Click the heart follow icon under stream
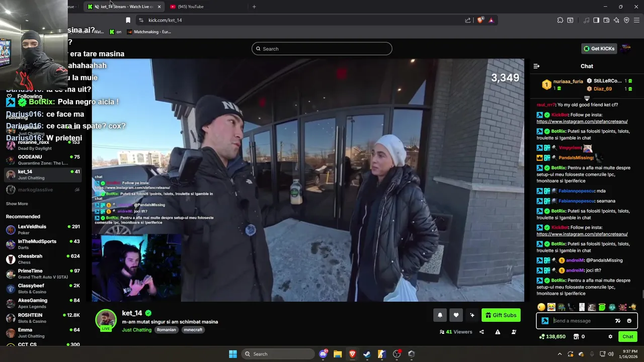 [x=456, y=315]
